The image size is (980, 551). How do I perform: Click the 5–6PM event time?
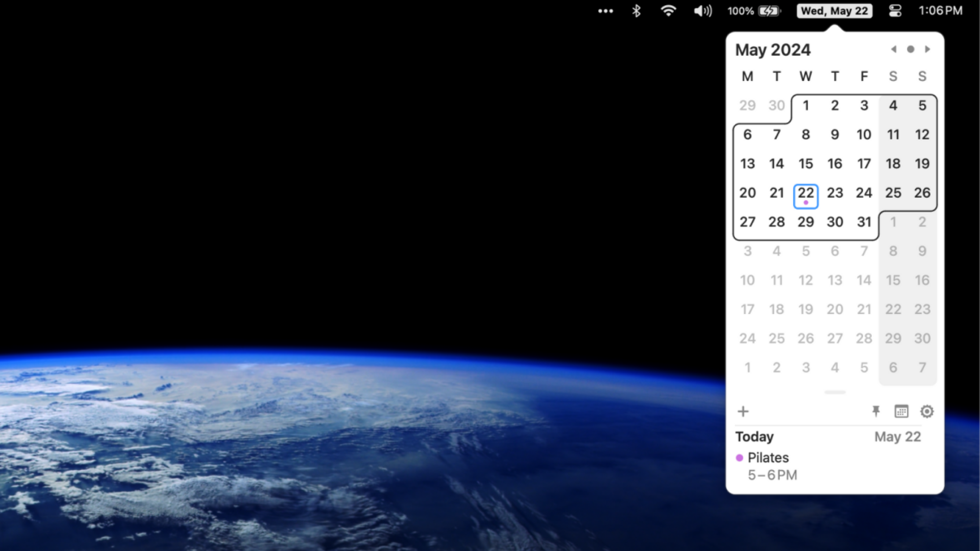pos(772,475)
